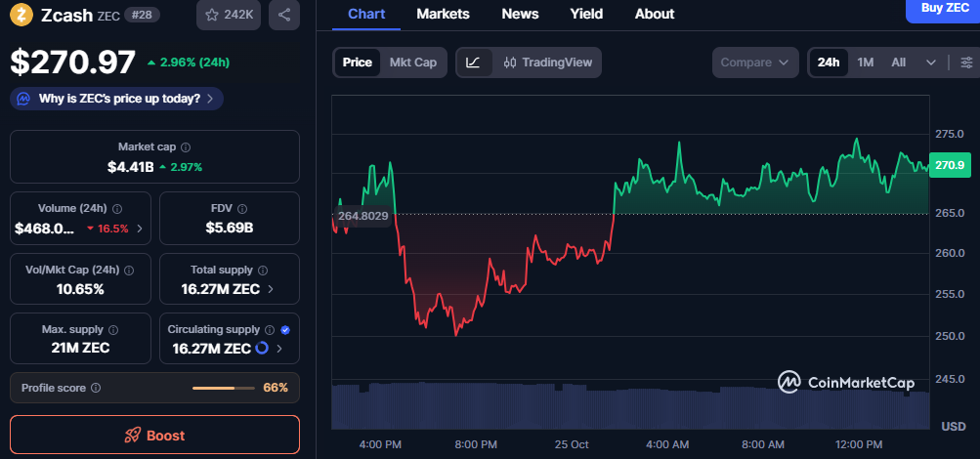Click the share icon next to watchlist
The image size is (980, 459).
tap(283, 15)
